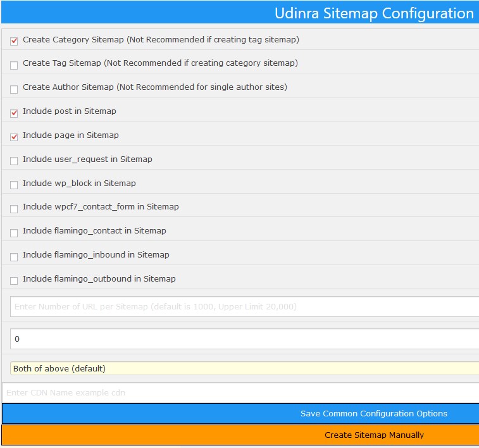
Task: Click the orange Create Sitemap Manually button
Action: click(240, 435)
